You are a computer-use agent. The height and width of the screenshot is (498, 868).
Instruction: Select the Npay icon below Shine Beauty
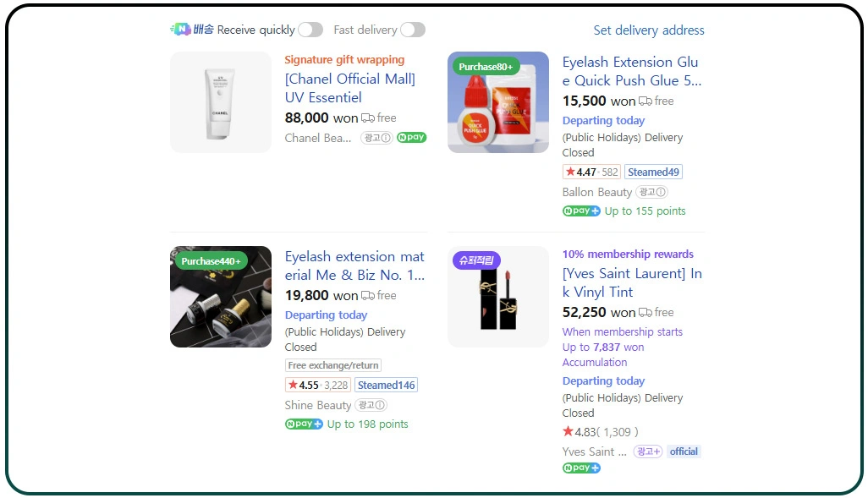coord(304,424)
